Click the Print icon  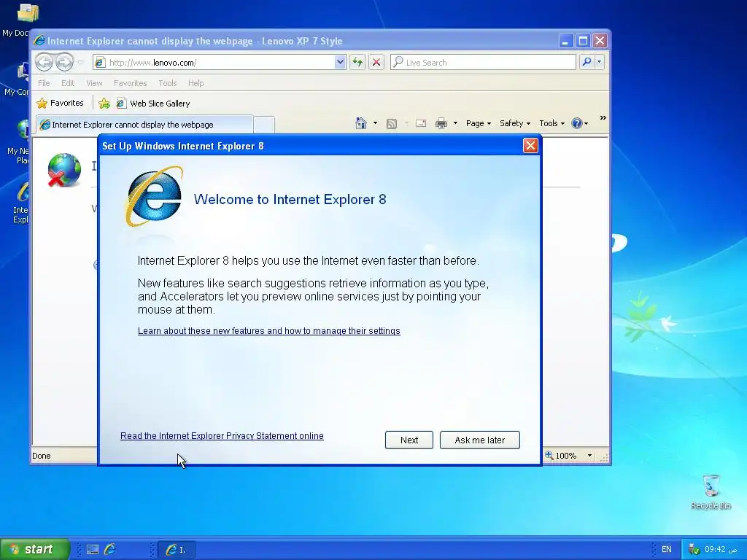click(x=441, y=123)
